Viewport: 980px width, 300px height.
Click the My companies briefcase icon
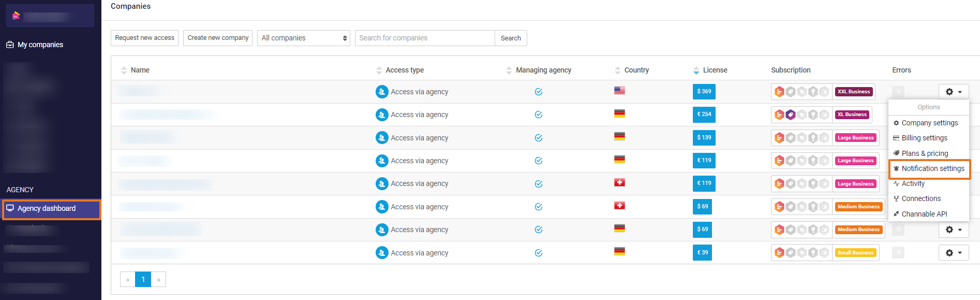tap(10, 45)
